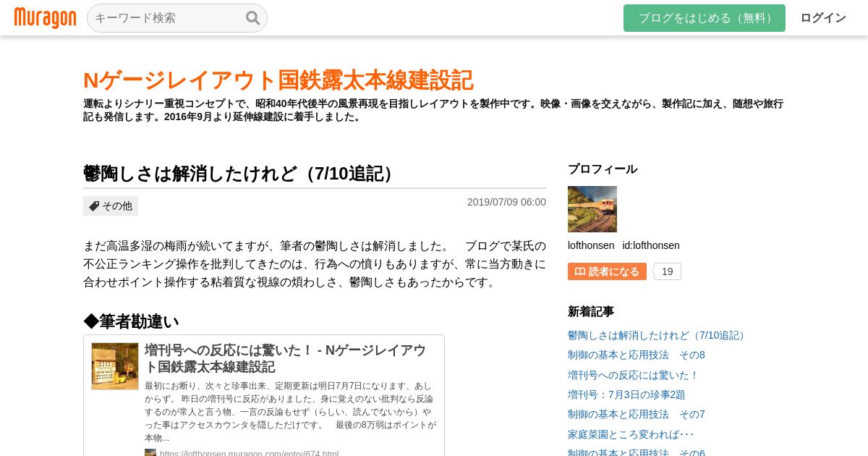Click the 新着記事 heading
The width and height of the screenshot is (868, 456).
pyautogui.click(x=591, y=311)
